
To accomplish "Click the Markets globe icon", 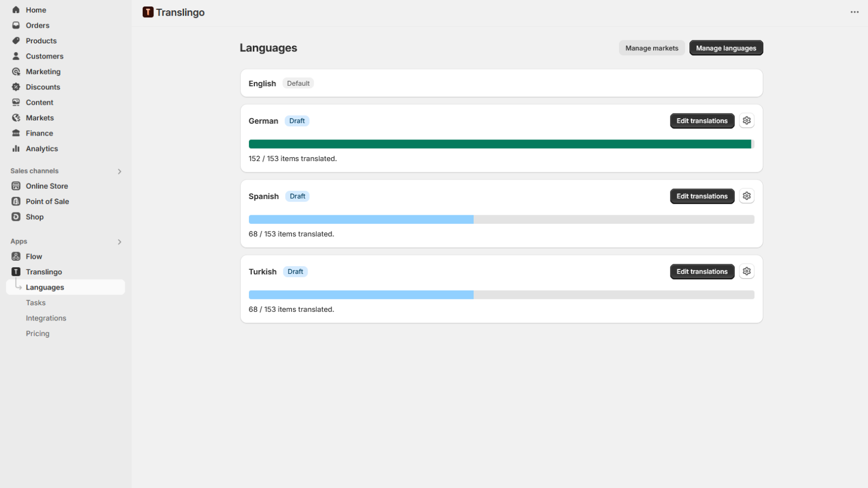I will click(16, 118).
